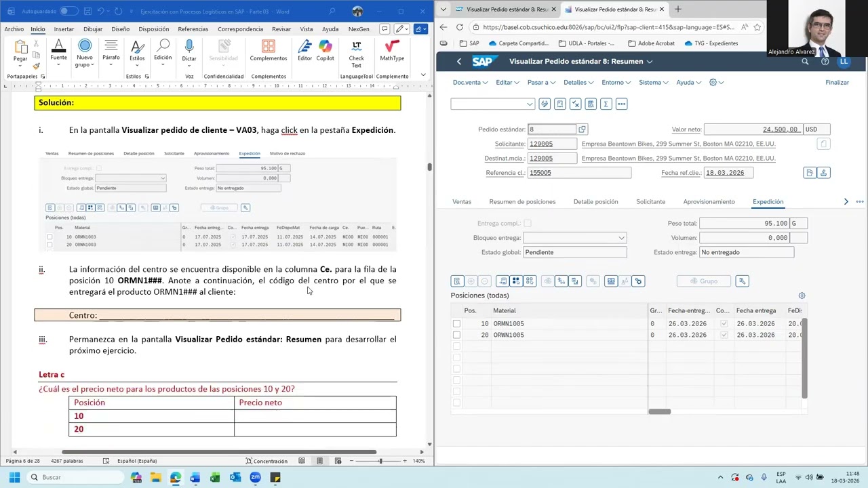
Task: Click the wrench configuration icon beside Grupo
Action: pos(742,281)
